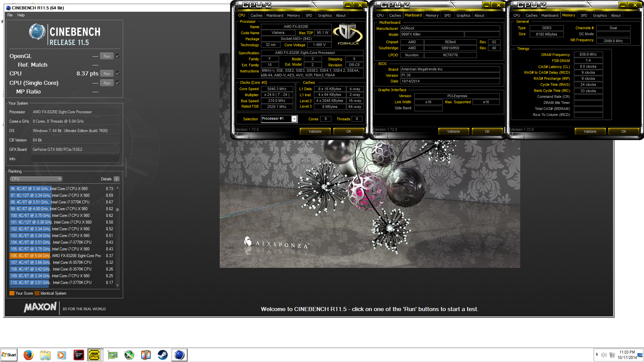Select Memory tab in CPU-Z Mainboard window
This screenshot has width=644, height=362.
pos(432,15)
